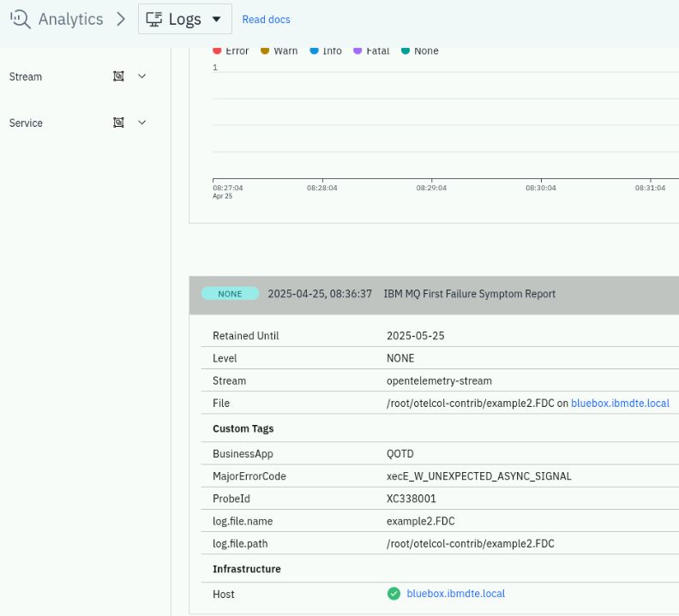Click the 08:28:04 chart axis tick
The image size is (679, 616).
[x=322, y=188]
